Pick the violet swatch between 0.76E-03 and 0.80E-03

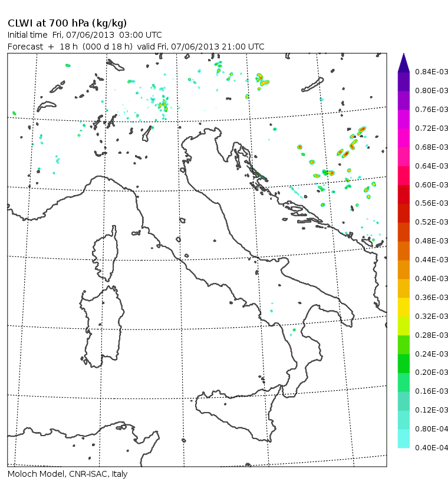click(403, 100)
